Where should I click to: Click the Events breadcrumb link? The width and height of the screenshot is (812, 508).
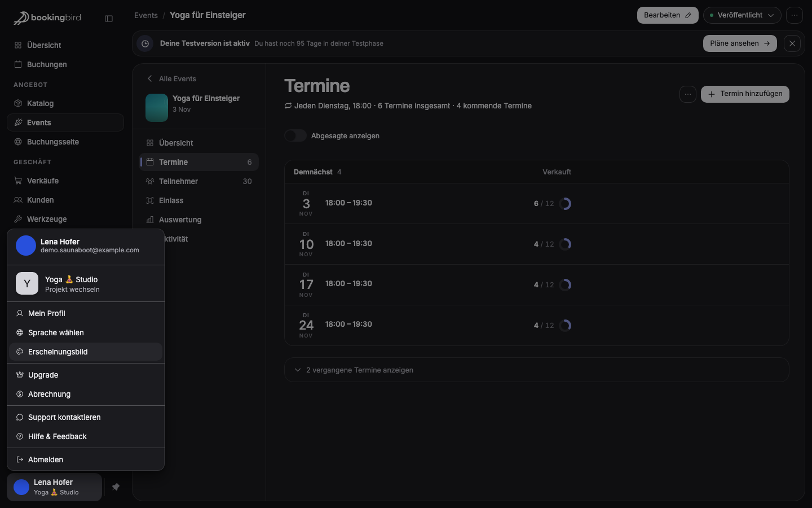(x=146, y=15)
